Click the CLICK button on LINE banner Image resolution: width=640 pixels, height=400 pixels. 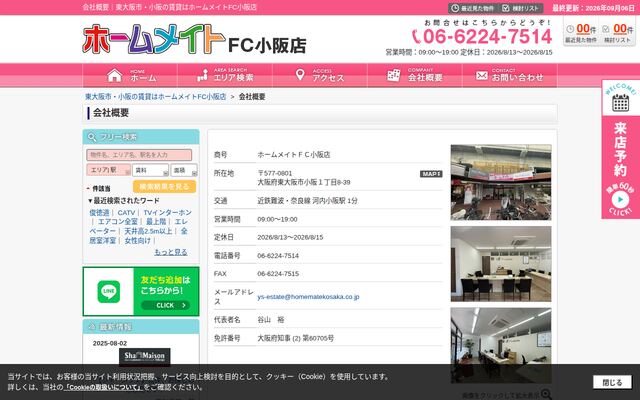165,305
